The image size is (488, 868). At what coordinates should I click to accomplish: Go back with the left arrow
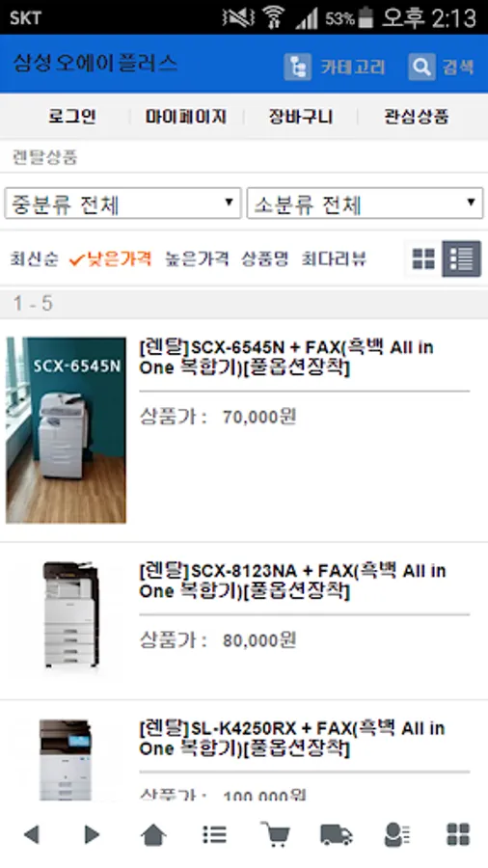(x=32, y=834)
